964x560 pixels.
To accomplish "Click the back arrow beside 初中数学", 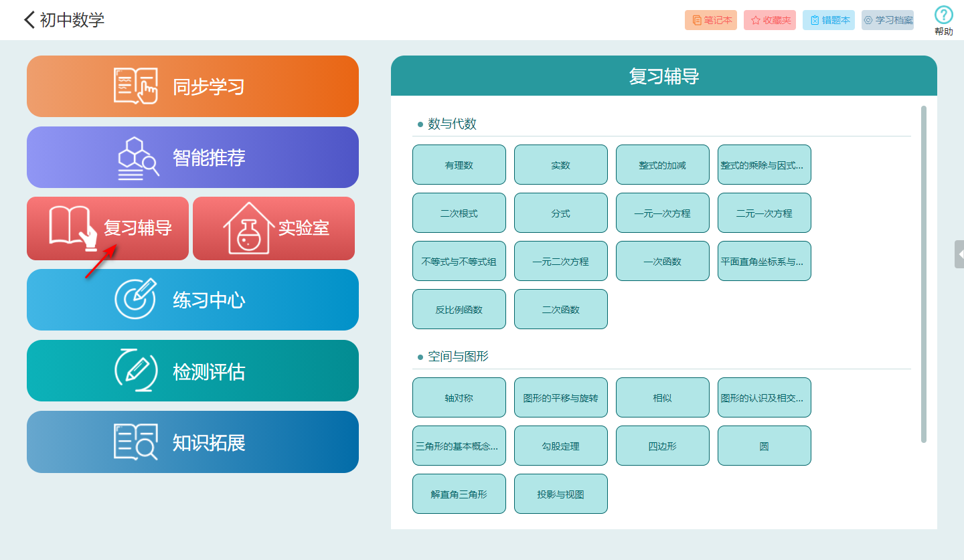I will coord(29,19).
